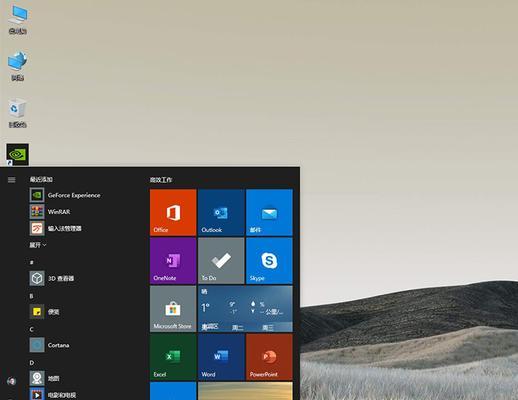The height and width of the screenshot is (400, 518).
Task: Open the Office tile
Action: coord(173,212)
